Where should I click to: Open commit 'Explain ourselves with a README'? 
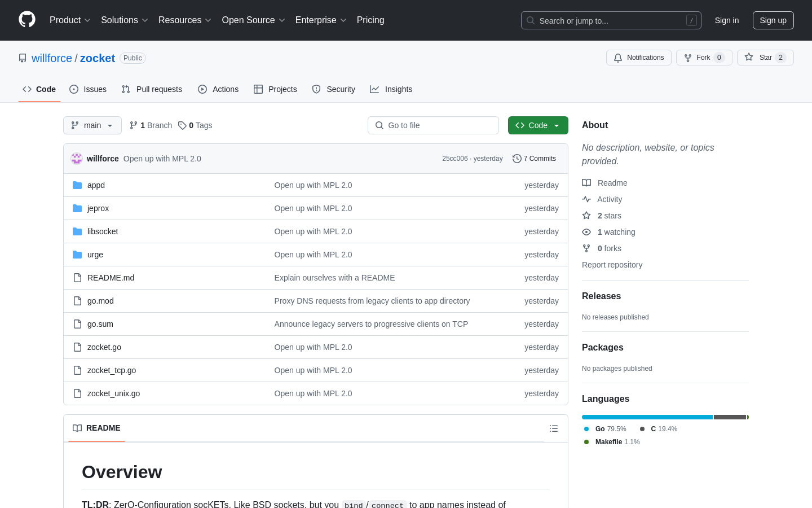click(335, 278)
